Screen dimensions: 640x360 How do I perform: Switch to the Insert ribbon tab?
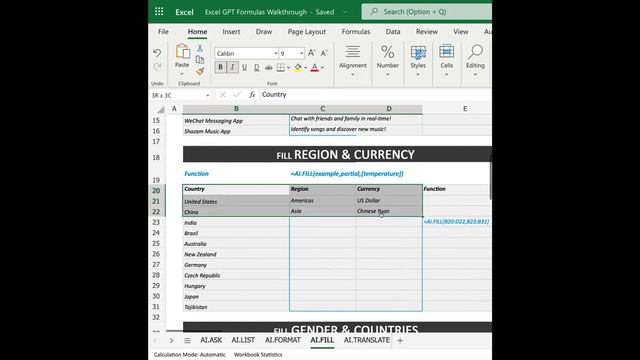(x=231, y=31)
